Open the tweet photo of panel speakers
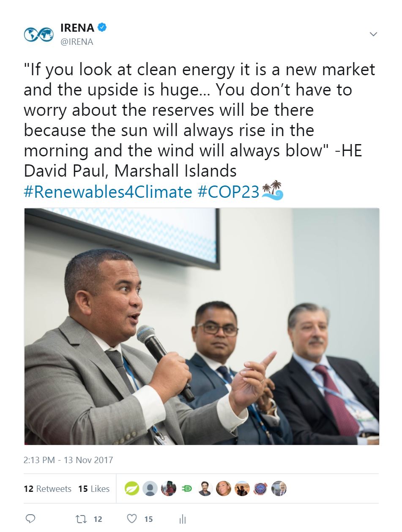402x532 pixels. 202,326
